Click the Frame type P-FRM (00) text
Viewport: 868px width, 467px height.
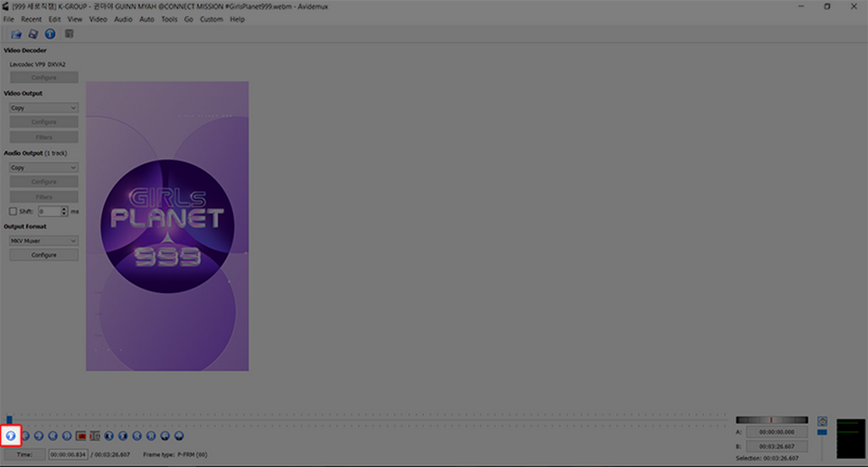175,454
